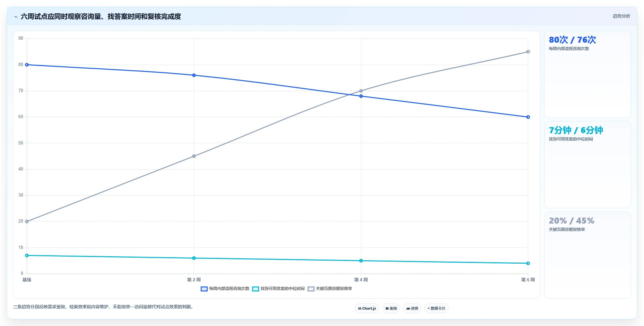Click gray data point at 第 4 周 (70)
644x326 pixels.
[x=361, y=91]
